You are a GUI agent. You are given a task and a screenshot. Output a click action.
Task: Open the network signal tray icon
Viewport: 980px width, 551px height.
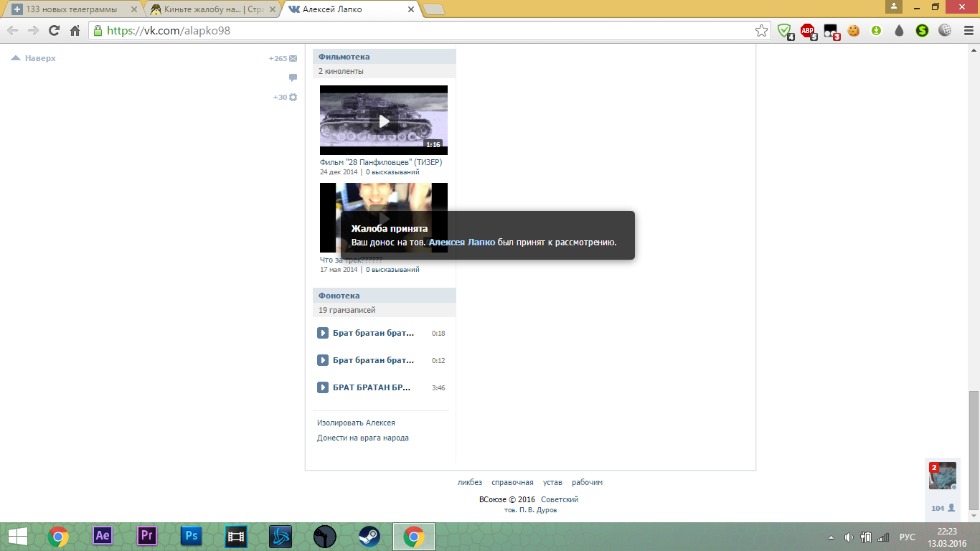point(883,537)
